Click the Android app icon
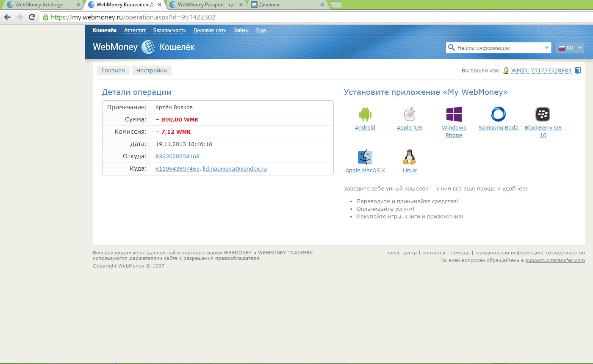593x364 pixels. [x=365, y=114]
